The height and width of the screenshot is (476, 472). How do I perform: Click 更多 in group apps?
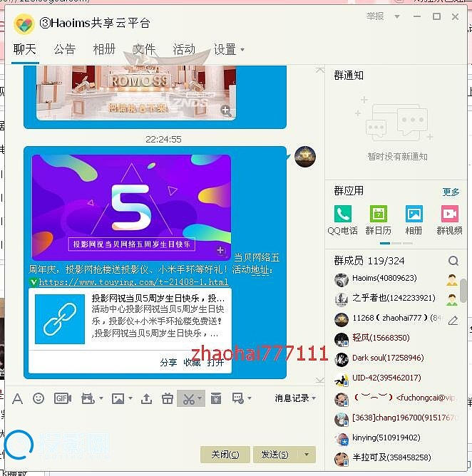(x=451, y=192)
